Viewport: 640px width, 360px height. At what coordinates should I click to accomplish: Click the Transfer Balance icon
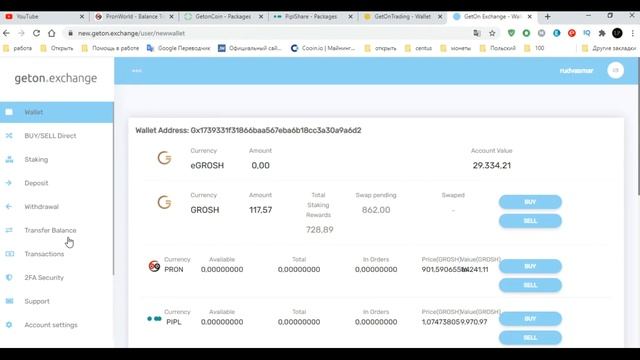coord(9,230)
